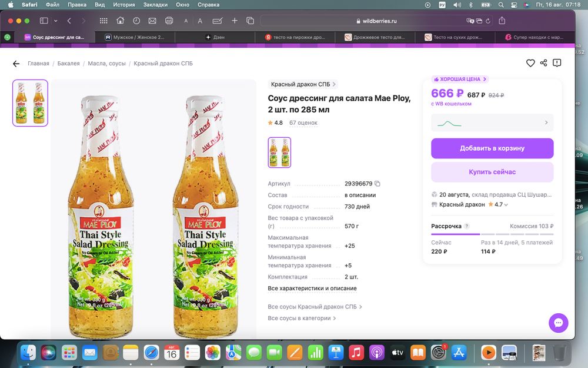588x368 pixels.
Task: Open the History clock icon in toolbar
Action: click(136, 21)
